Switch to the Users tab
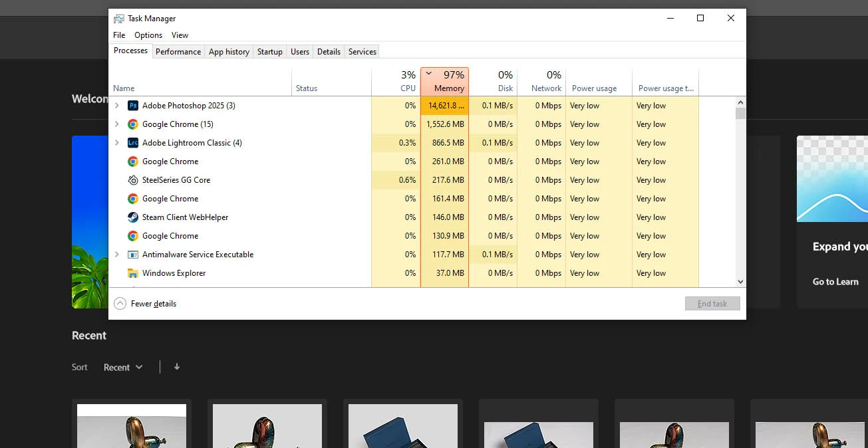Image resolution: width=868 pixels, height=448 pixels. click(300, 52)
